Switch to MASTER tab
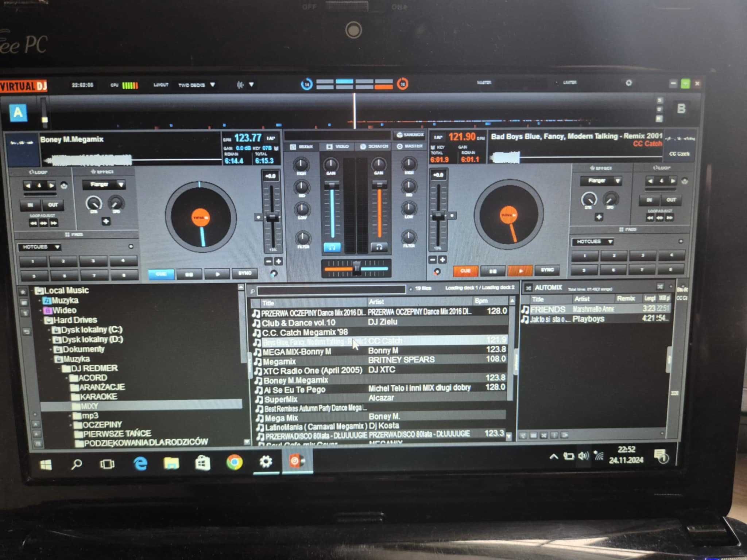 (x=410, y=146)
